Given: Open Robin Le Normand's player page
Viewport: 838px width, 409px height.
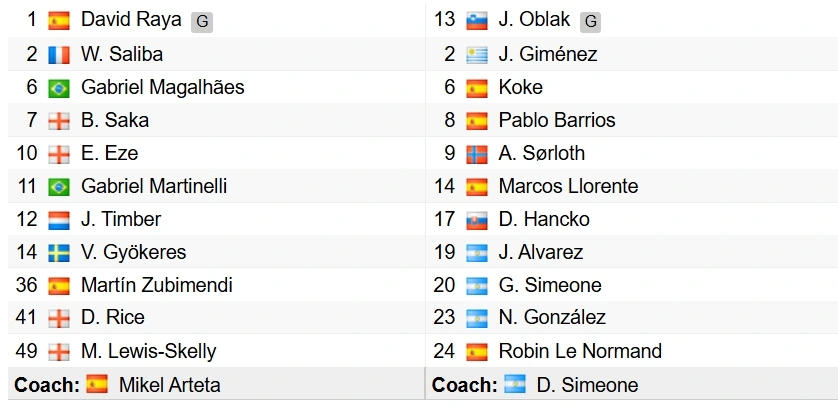Looking at the screenshot, I should point(580,351).
